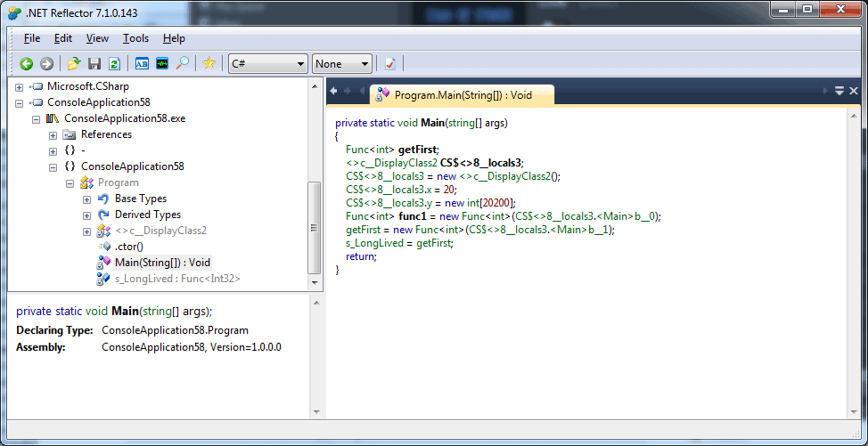Select the Program class tree item

tap(118, 182)
